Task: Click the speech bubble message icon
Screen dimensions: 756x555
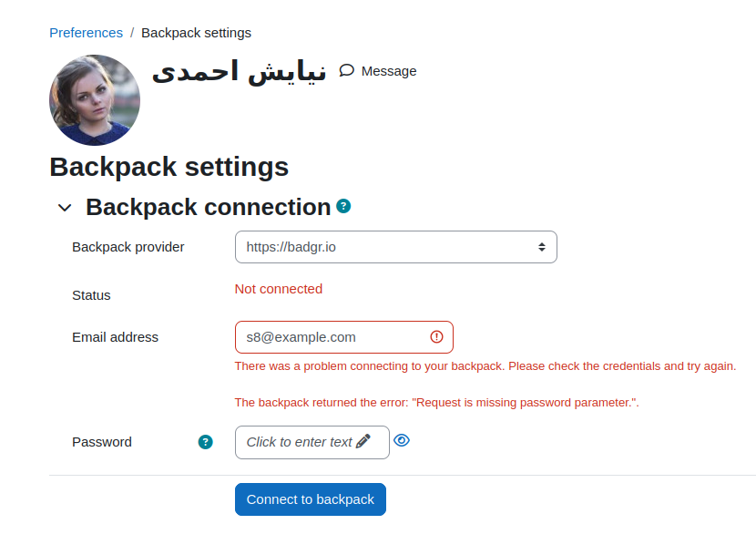Action: pyautogui.click(x=346, y=70)
